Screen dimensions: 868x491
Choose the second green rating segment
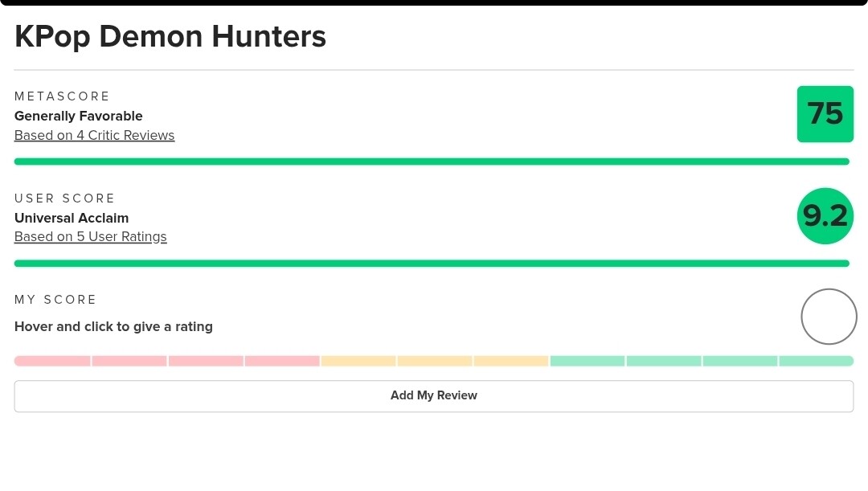(x=664, y=361)
